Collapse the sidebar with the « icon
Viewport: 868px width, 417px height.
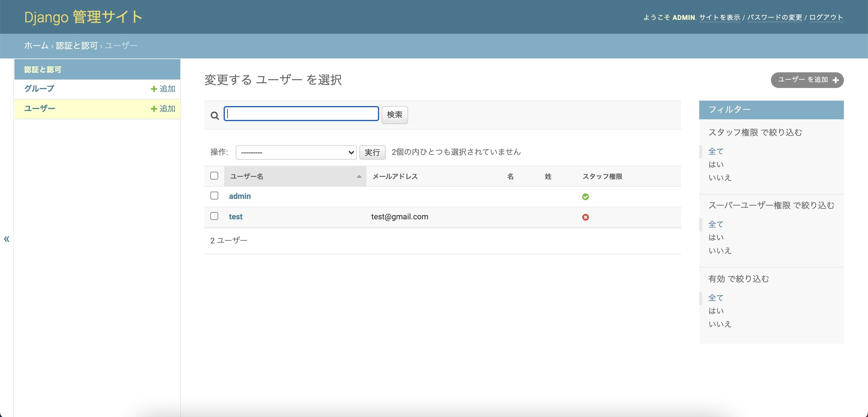click(7, 239)
